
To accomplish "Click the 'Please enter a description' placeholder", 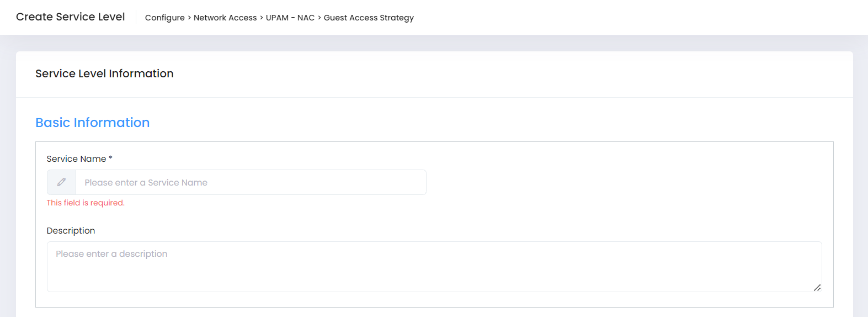I will click(x=111, y=254).
